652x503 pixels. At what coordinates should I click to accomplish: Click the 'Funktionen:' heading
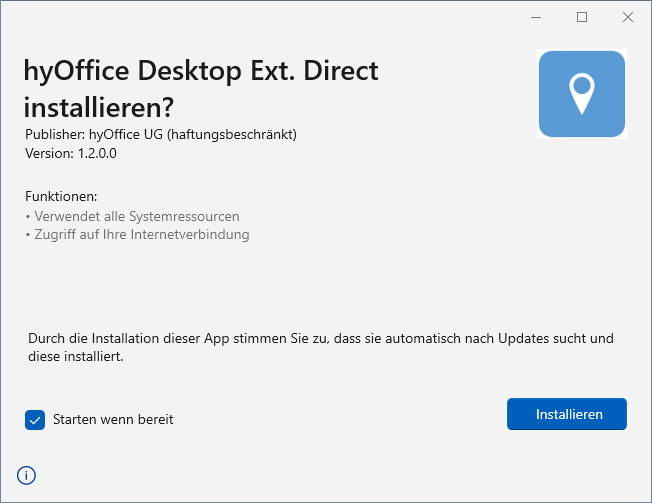pyautogui.click(x=61, y=196)
